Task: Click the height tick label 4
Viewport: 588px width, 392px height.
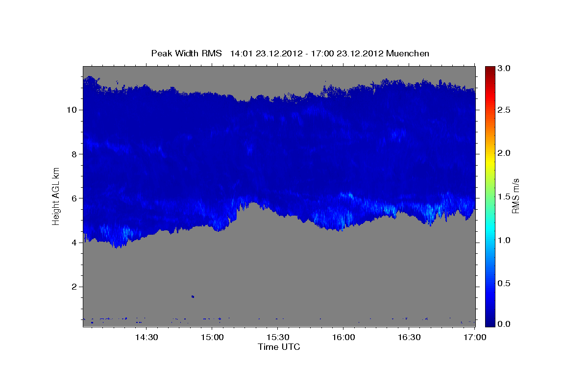Action: [75, 243]
